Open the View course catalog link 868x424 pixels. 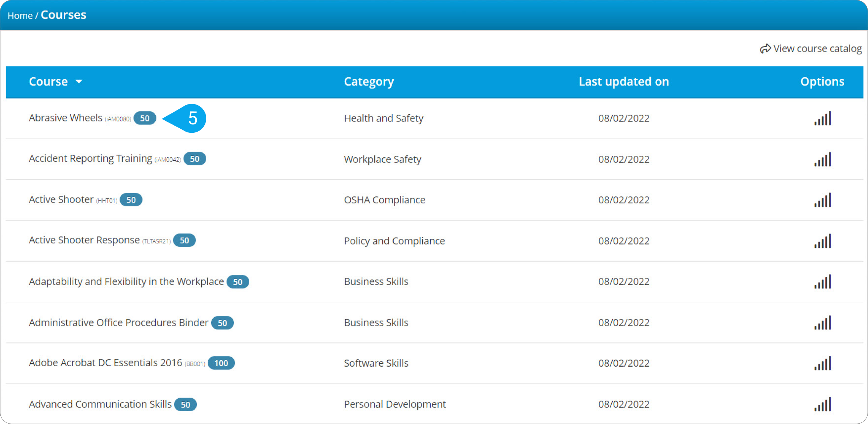tap(817, 49)
